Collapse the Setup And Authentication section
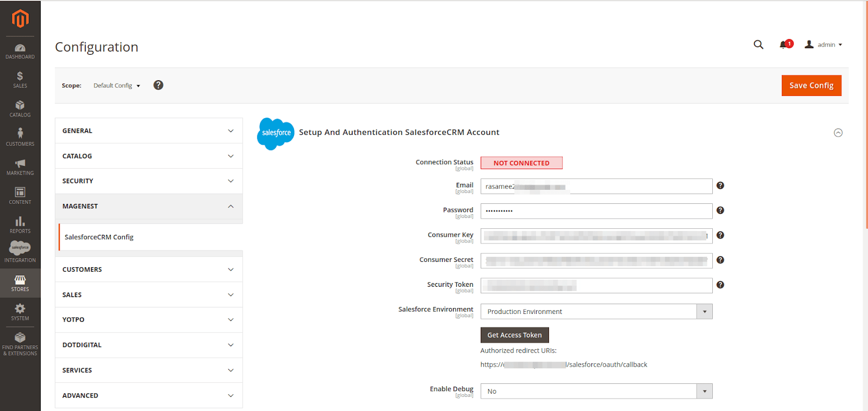The image size is (868, 411). [838, 133]
